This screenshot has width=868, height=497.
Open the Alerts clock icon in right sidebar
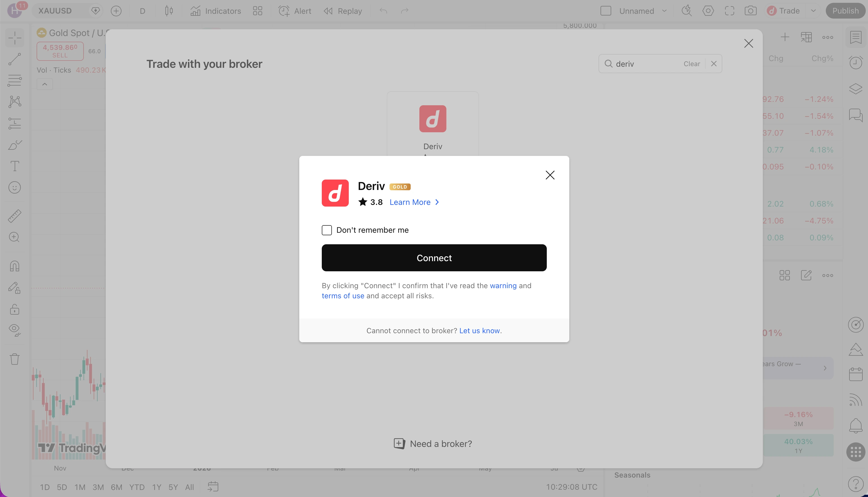855,62
